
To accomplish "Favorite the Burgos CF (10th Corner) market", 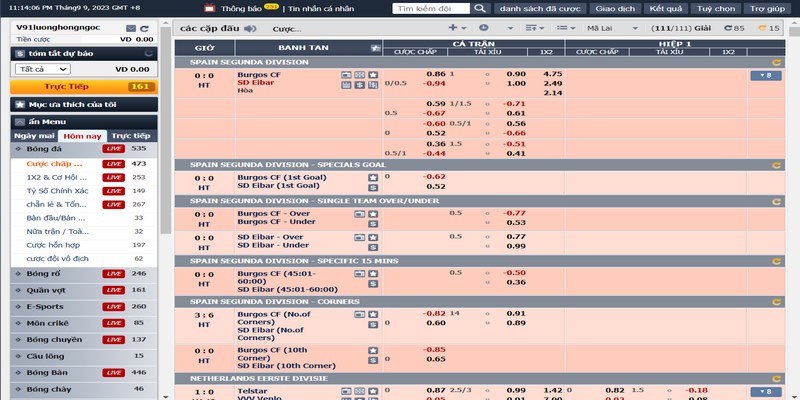I will point(373,351).
